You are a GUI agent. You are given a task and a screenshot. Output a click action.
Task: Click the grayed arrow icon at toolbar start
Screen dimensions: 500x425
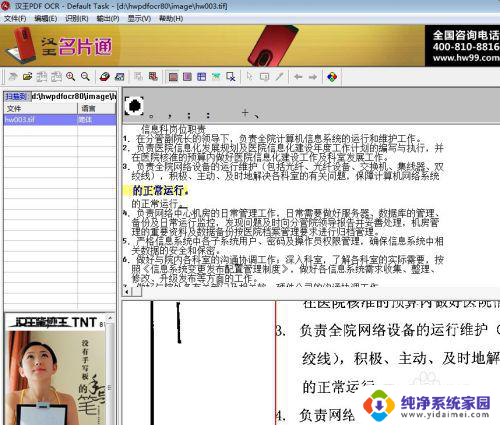tap(13, 77)
